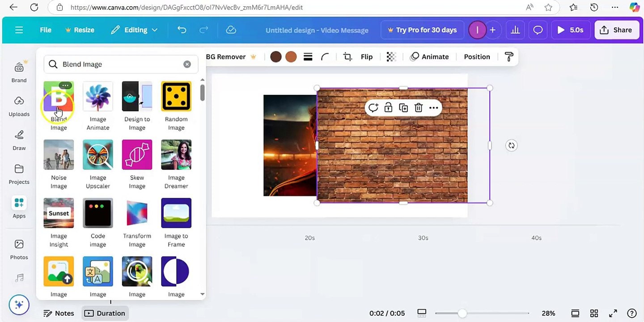The image size is (644, 322).
Task: Toggle the Duration timeline button
Action: coord(105,314)
